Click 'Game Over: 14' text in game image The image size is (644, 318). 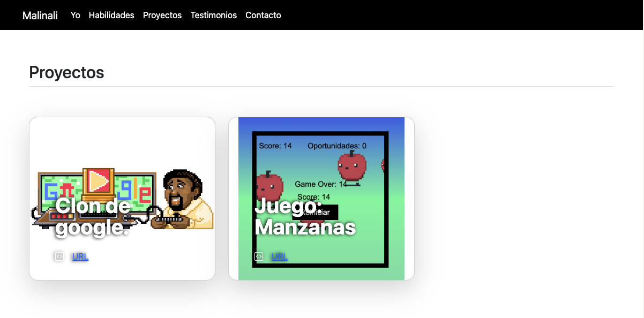pos(321,184)
